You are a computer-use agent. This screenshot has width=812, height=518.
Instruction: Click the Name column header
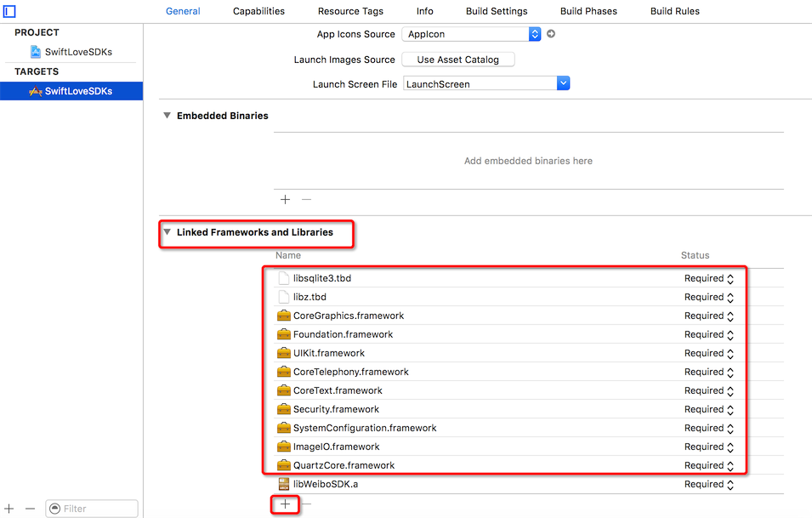tap(288, 255)
